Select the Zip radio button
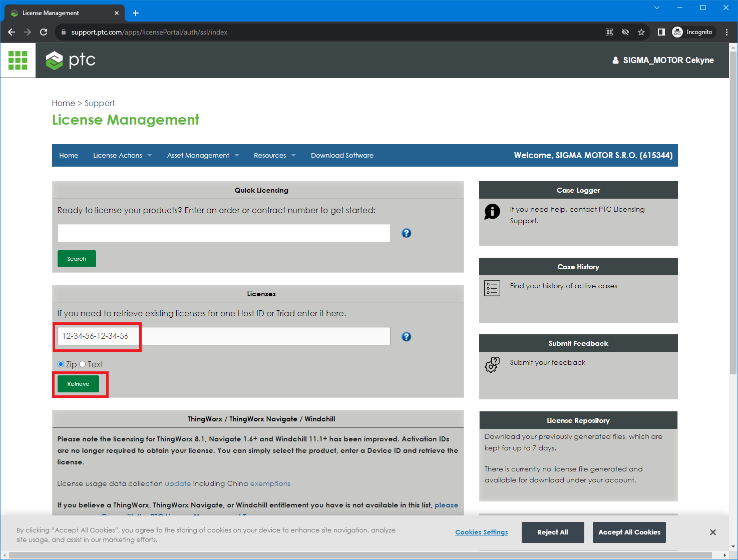Image resolution: width=738 pixels, height=560 pixels. click(61, 364)
